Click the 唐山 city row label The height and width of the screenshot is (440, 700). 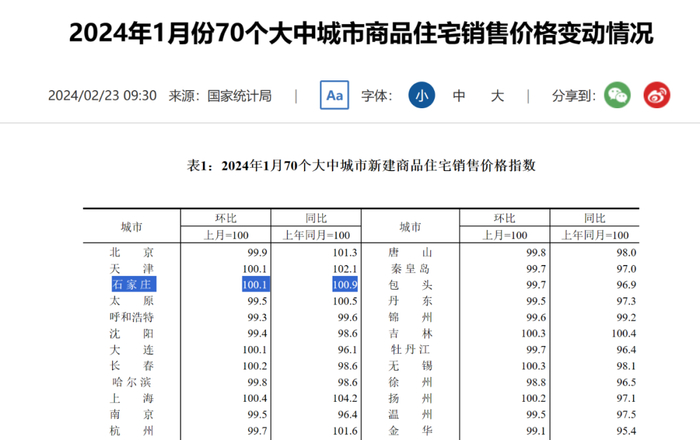(410, 253)
